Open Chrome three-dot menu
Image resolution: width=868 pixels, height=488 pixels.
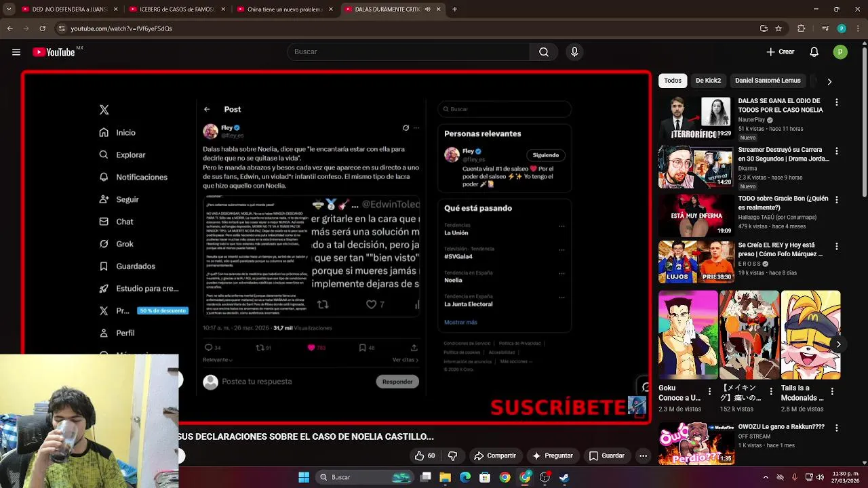(x=857, y=28)
